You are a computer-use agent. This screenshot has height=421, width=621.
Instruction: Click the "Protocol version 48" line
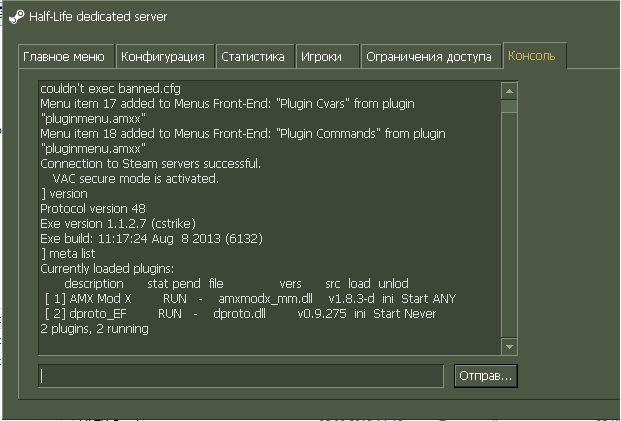[93, 208]
